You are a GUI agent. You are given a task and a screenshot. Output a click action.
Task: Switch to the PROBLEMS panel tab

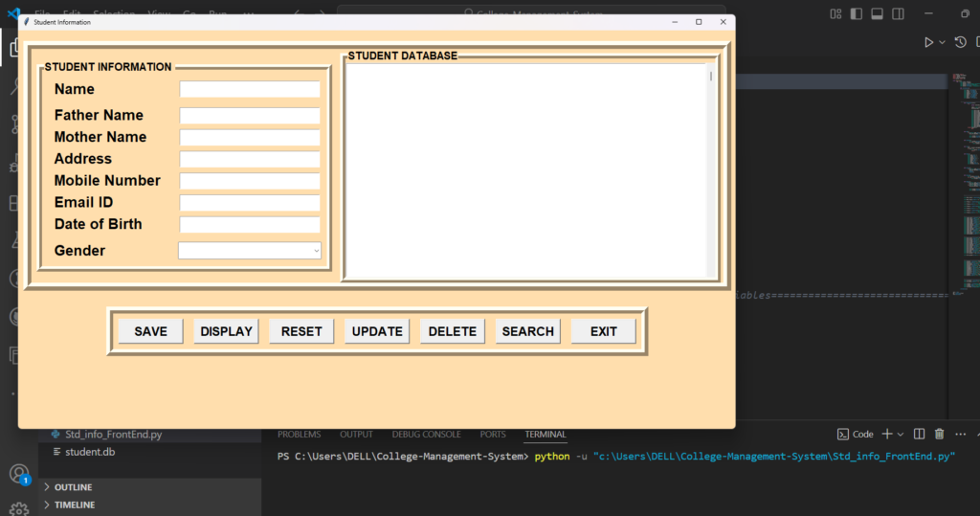point(300,434)
